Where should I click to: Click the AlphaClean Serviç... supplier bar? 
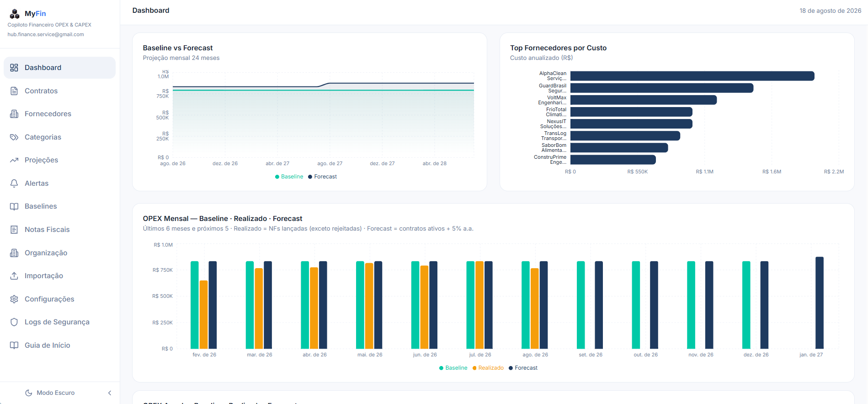click(692, 76)
